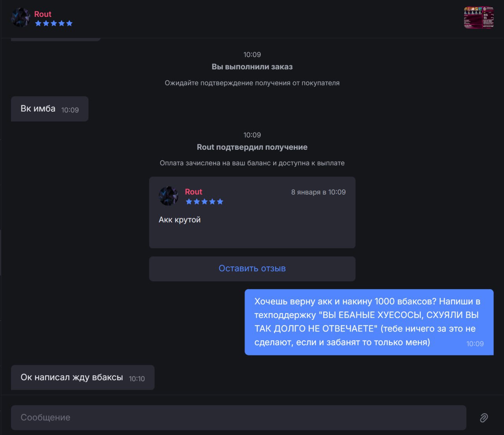Open the lot thumbnail in the header
504x435 pixels.
(x=479, y=17)
